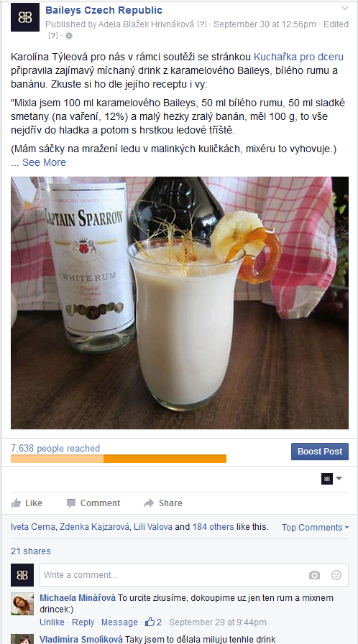
Task: Open the Baileys page identity selector dropdown
Action: [331, 478]
